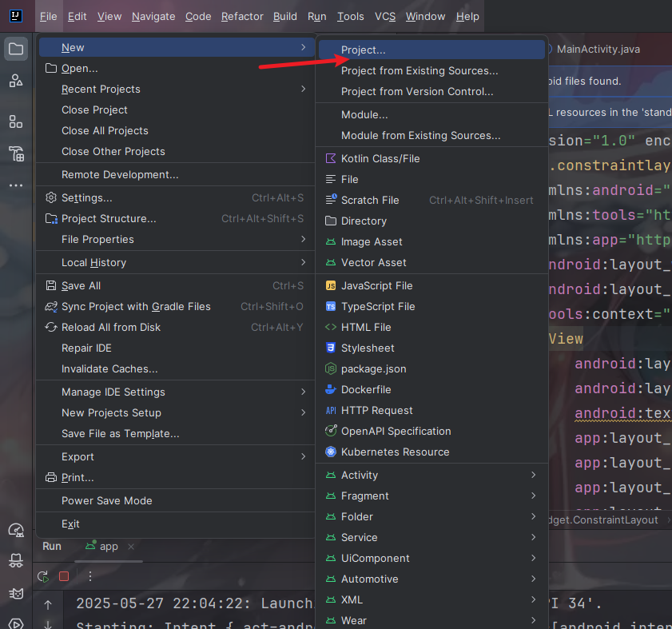Choose Project from Version Control...
This screenshot has height=629, width=672.
[432, 91]
